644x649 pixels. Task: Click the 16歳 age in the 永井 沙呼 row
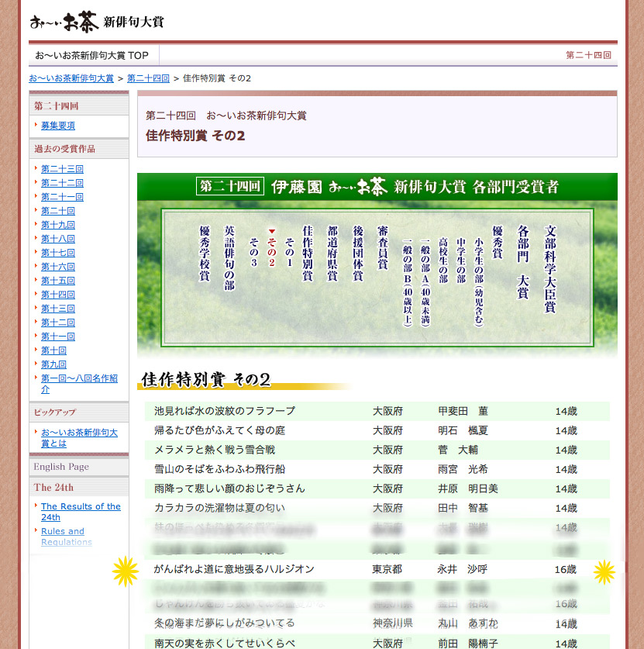pyautogui.click(x=566, y=570)
